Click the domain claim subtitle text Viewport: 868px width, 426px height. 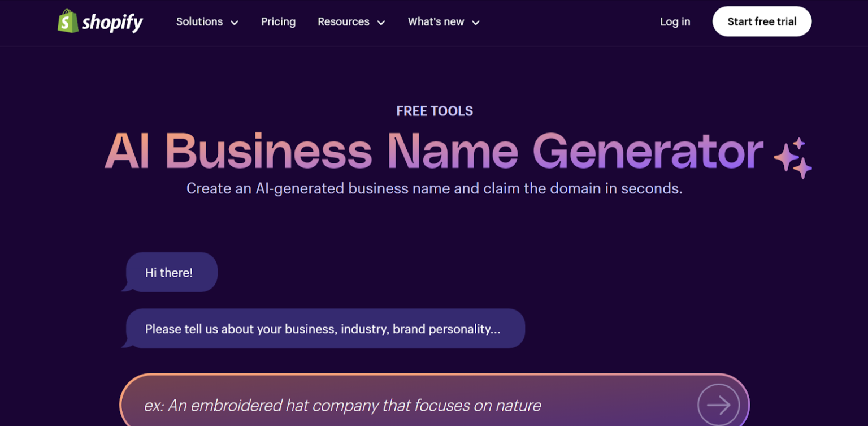pyautogui.click(x=434, y=188)
